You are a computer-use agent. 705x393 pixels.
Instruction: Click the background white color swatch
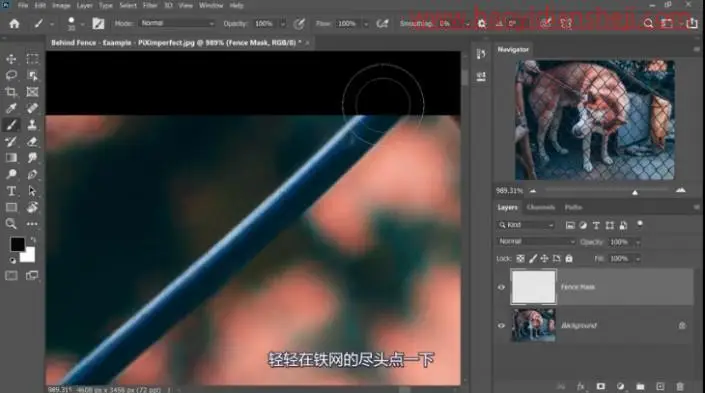click(29, 256)
